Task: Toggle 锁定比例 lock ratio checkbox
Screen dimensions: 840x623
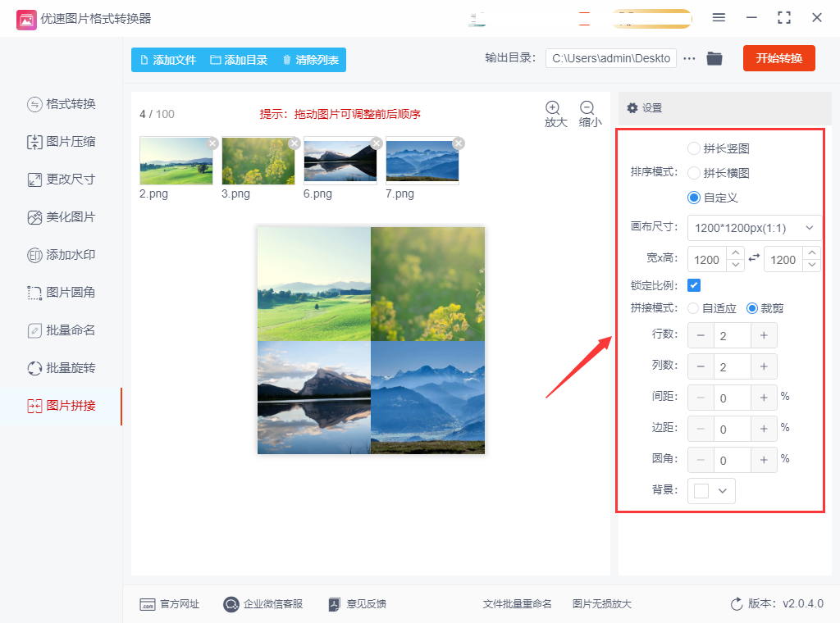Action: click(694, 285)
